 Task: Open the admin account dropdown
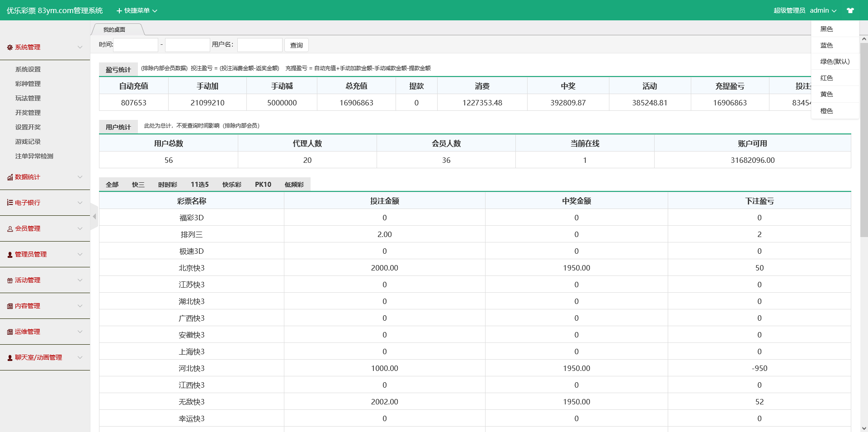[x=823, y=10]
